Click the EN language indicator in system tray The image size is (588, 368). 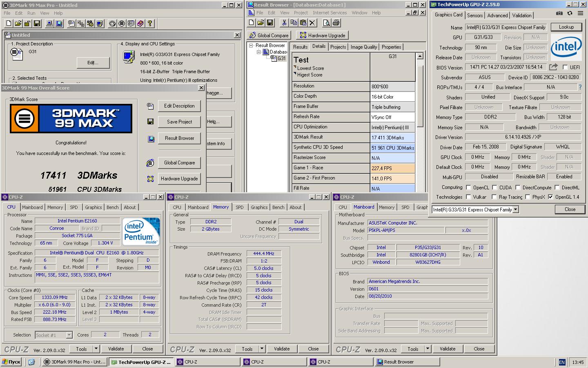point(562,362)
